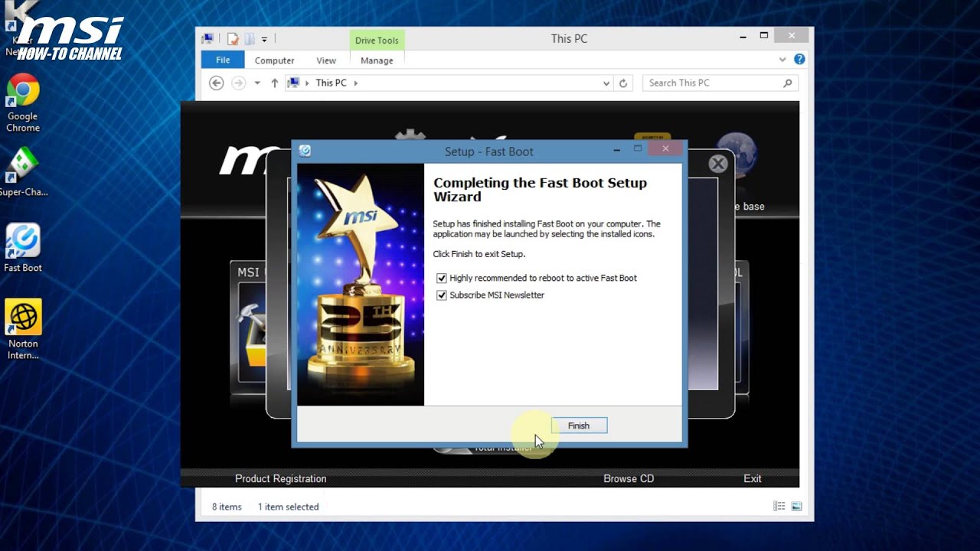Click globe icon in MSI installer
The width and height of the screenshot is (980, 551).
737,153
